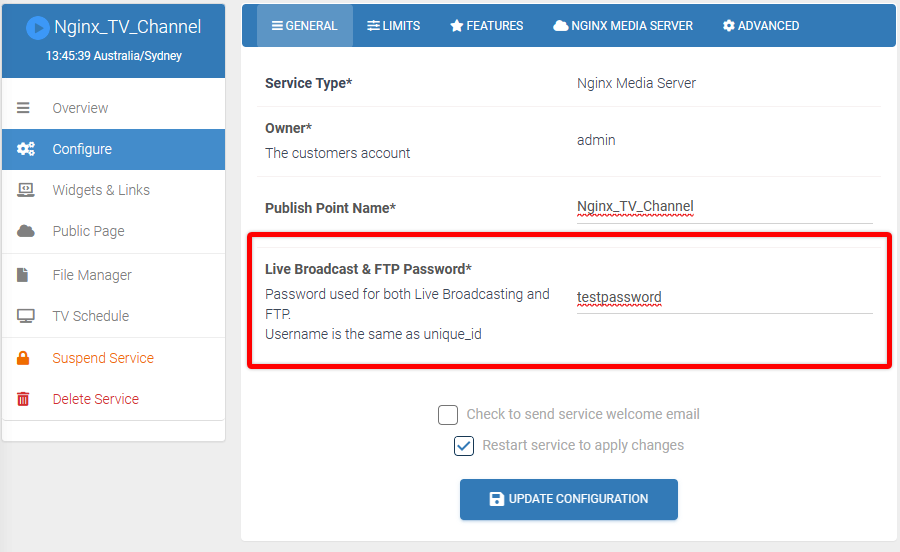Select the GENERAL tab

305,26
